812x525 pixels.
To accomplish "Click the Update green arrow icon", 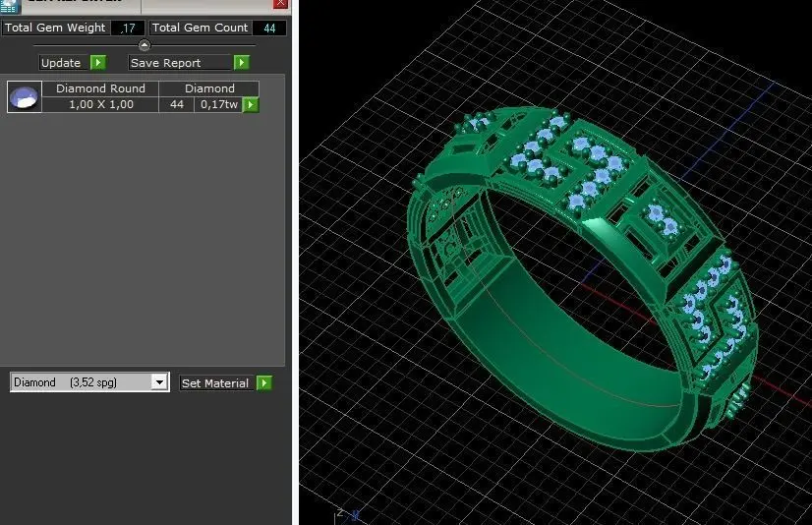I will [98, 63].
